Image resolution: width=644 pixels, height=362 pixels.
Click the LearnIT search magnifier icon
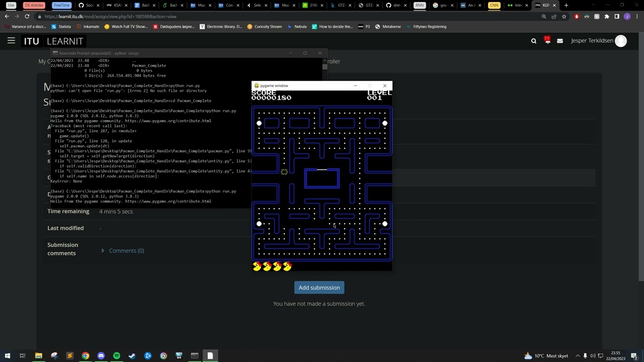click(534, 41)
